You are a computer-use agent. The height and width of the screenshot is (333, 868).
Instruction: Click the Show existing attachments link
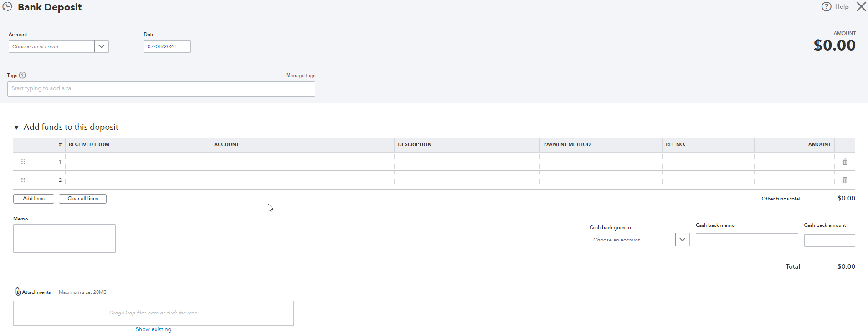click(x=154, y=329)
